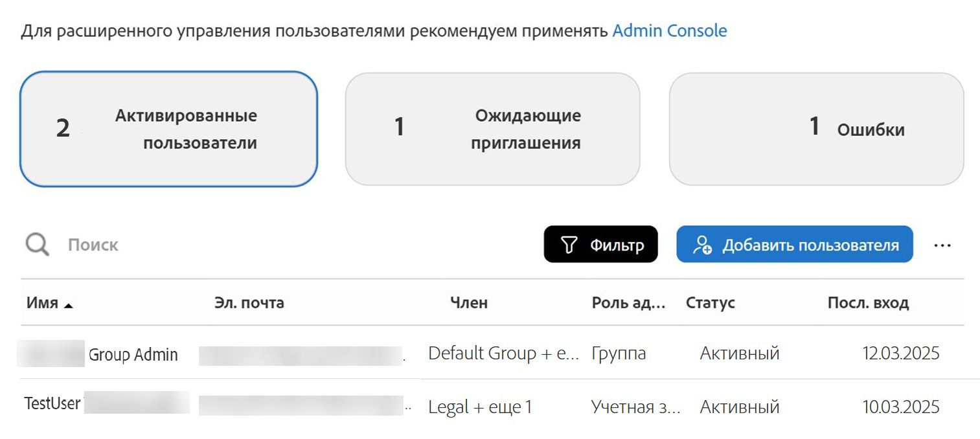Click the magnifying glass search icon

coord(38,245)
